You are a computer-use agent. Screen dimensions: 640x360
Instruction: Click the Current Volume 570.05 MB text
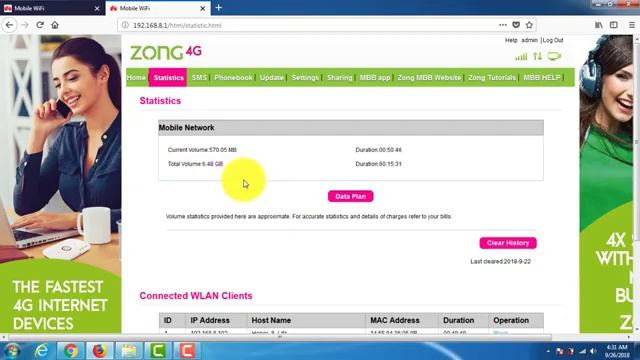pyautogui.click(x=202, y=150)
